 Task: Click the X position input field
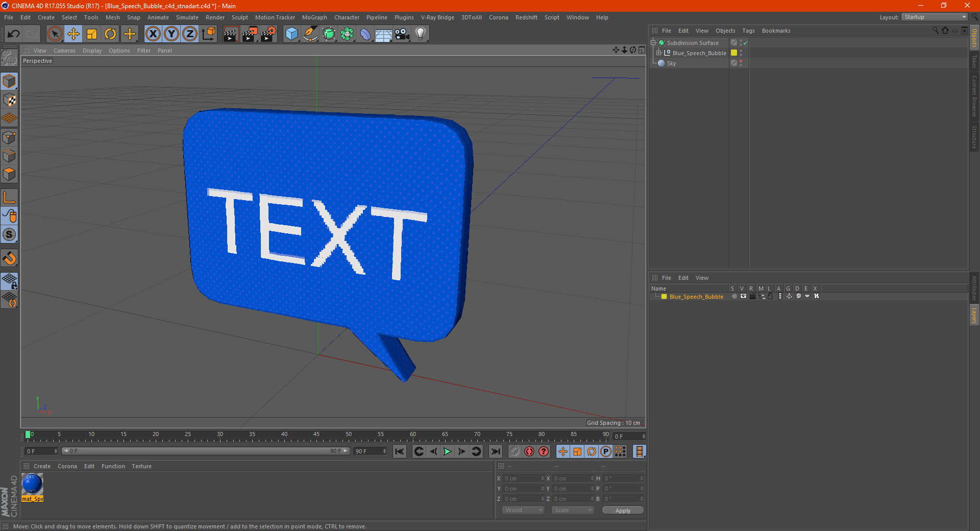click(x=524, y=478)
